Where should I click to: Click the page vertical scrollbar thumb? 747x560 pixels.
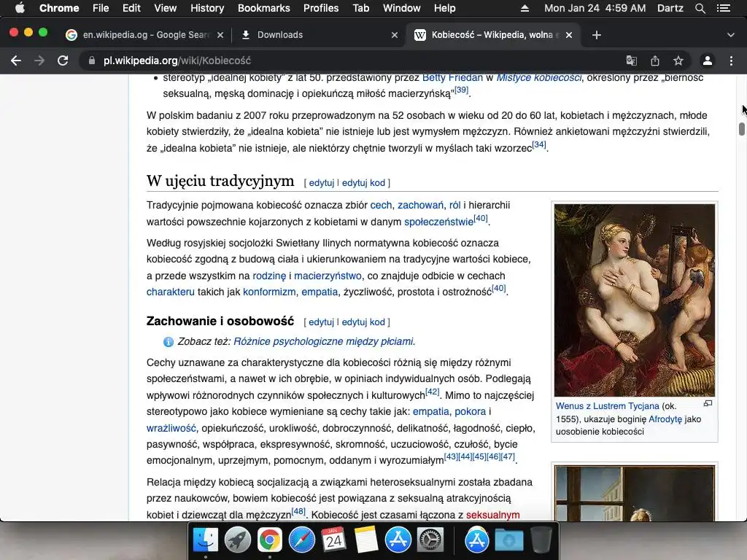click(741, 129)
